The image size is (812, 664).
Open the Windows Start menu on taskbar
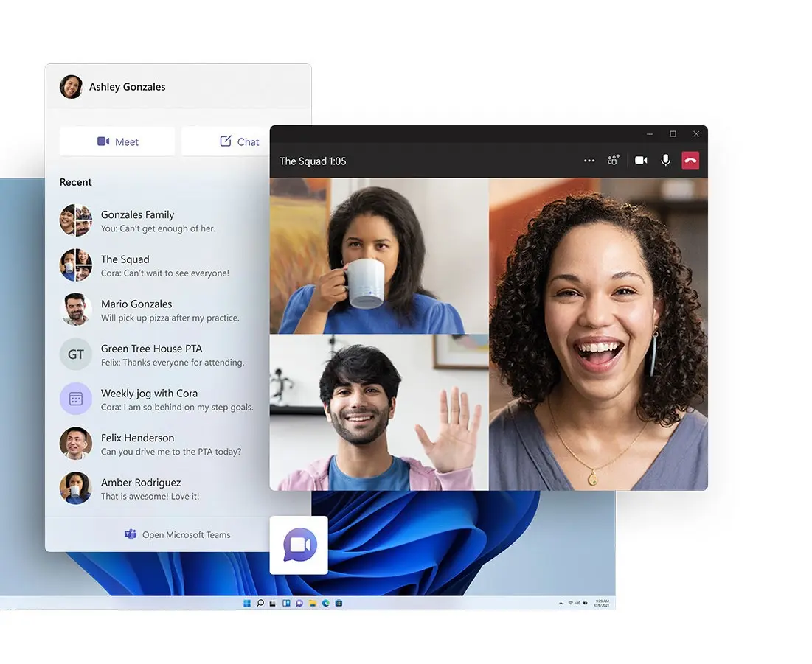[247, 603]
